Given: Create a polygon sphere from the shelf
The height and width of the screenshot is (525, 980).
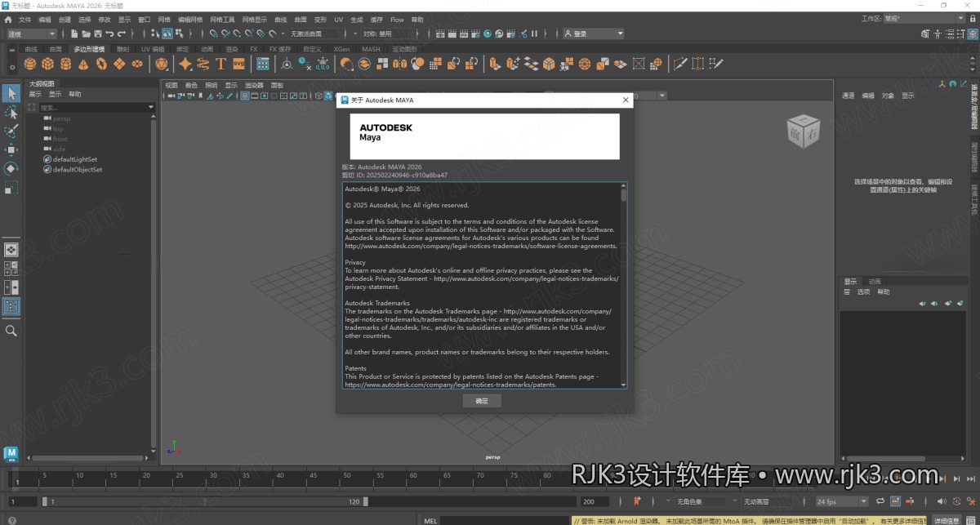Looking at the screenshot, I should coord(29,64).
